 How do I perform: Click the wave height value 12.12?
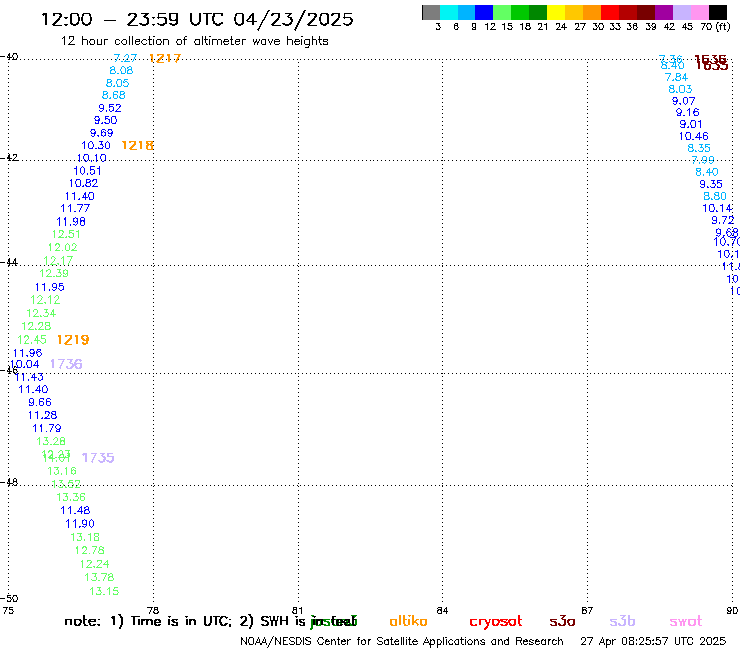[x=45, y=300]
